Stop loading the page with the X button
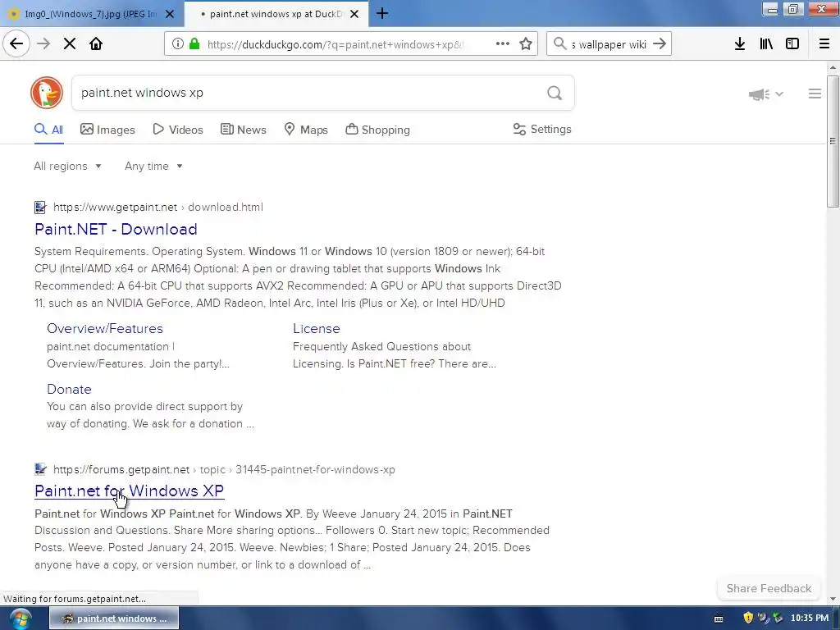 [x=70, y=44]
